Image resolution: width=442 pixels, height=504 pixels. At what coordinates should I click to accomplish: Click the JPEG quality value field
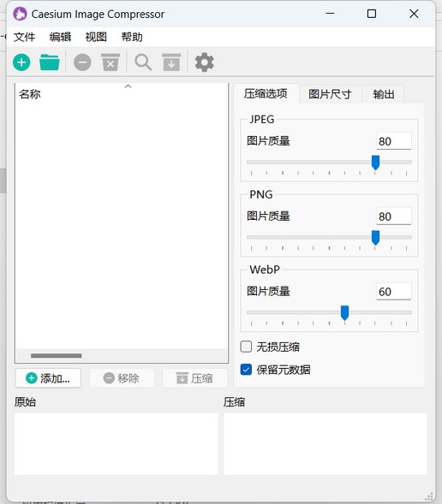click(x=394, y=141)
